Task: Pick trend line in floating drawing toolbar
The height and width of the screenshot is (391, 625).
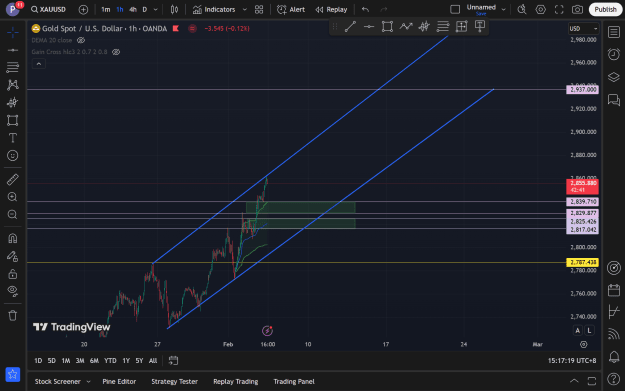Action: pyautogui.click(x=350, y=27)
